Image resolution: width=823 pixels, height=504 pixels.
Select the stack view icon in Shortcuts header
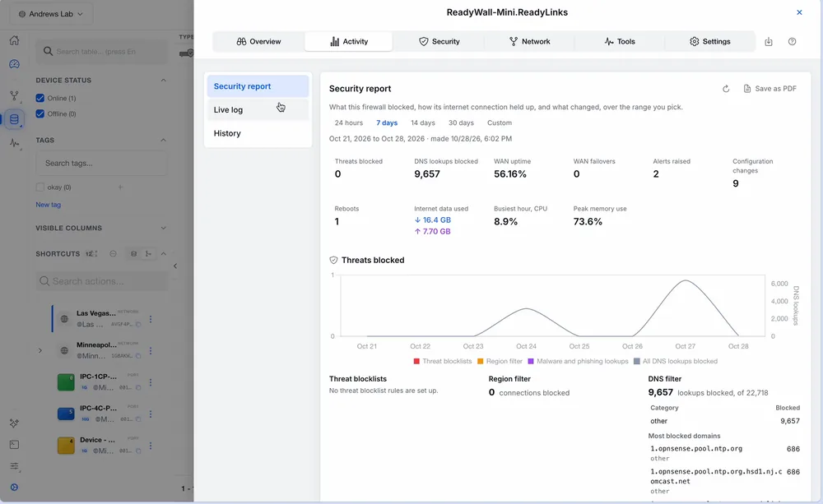coord(134,254)
